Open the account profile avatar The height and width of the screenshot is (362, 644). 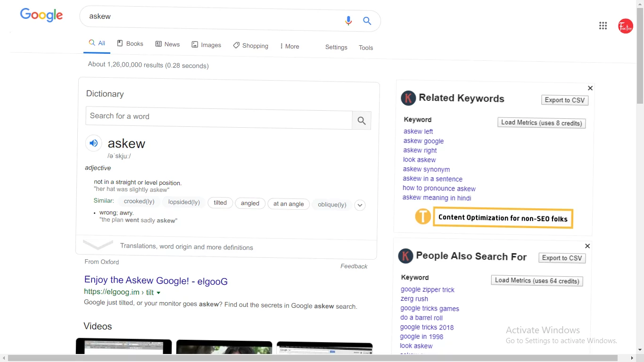click(626, 26)
